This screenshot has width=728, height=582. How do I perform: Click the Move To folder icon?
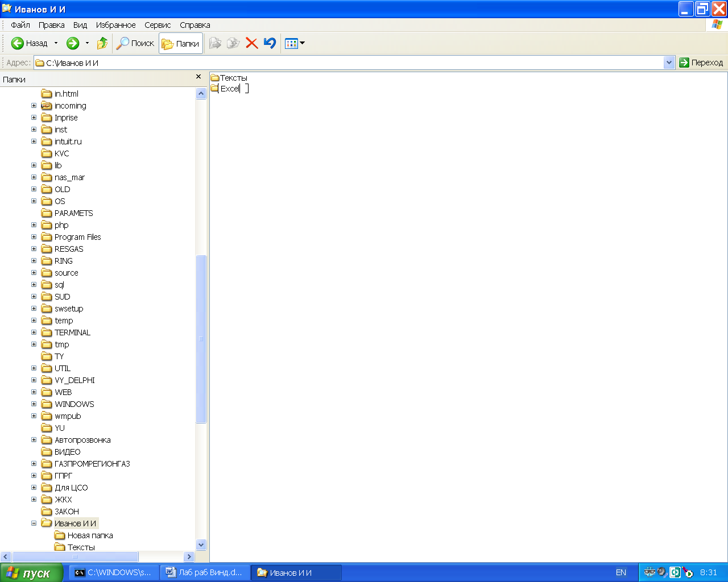coord(215,43)
